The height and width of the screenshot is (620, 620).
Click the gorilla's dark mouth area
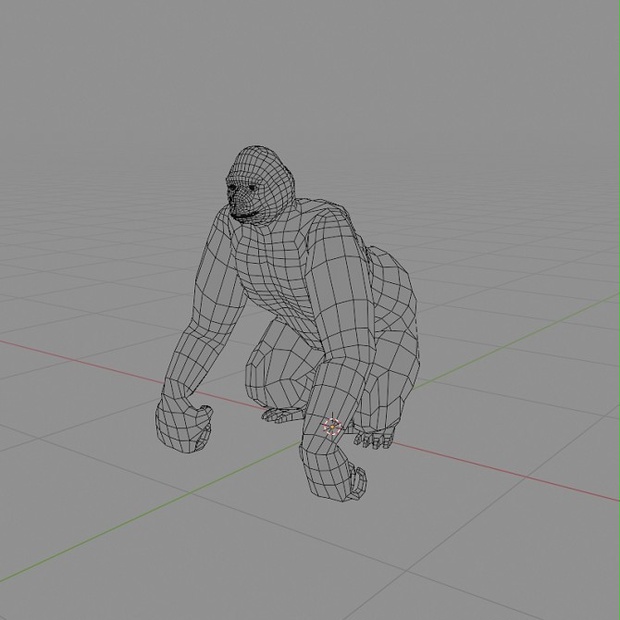pyautogui.click(x=243, y=215)
